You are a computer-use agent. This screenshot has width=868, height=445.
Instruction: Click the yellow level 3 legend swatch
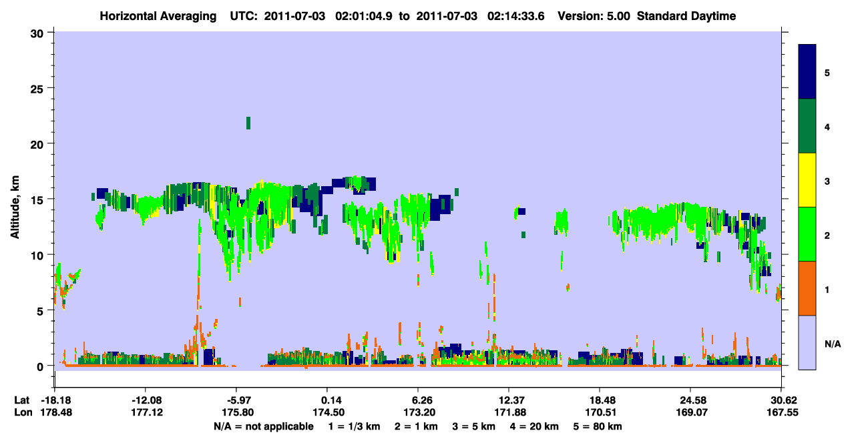(807, 180)
